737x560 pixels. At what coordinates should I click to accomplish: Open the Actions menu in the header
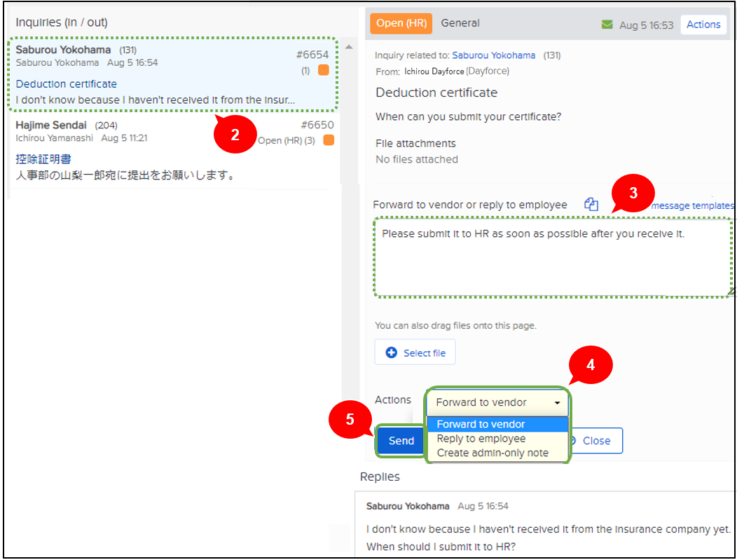pyautogui.click(x=703, y=25)
